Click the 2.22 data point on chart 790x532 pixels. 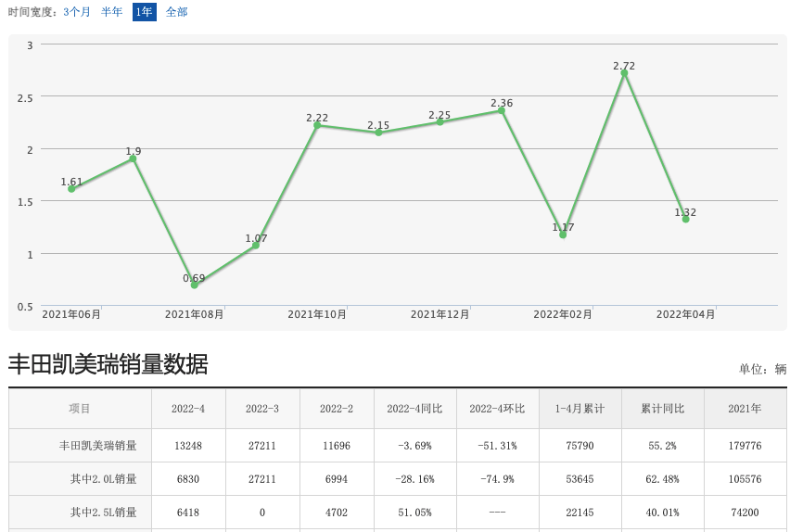coord(317,125)
